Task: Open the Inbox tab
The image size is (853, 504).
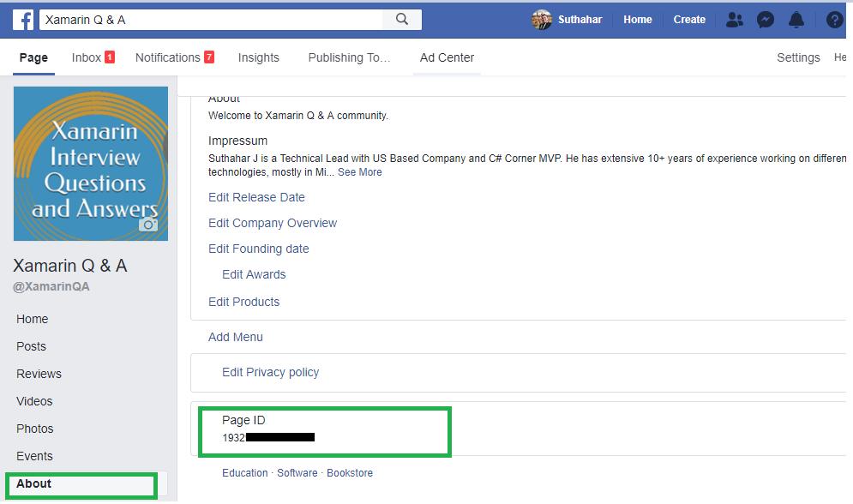Action: (x=93, y=57)
